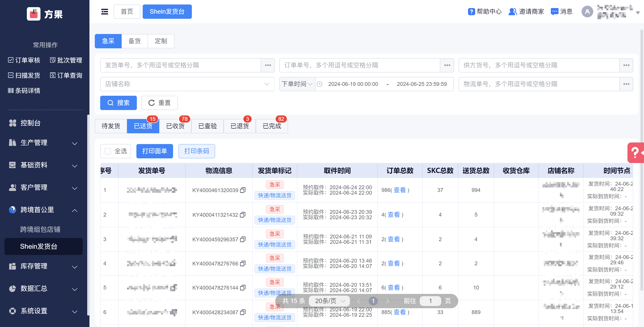Screen dimensions: 644x327
Task: Focus the 订单单号 input field
Action: pyautogui.click(x=360, y=65)
